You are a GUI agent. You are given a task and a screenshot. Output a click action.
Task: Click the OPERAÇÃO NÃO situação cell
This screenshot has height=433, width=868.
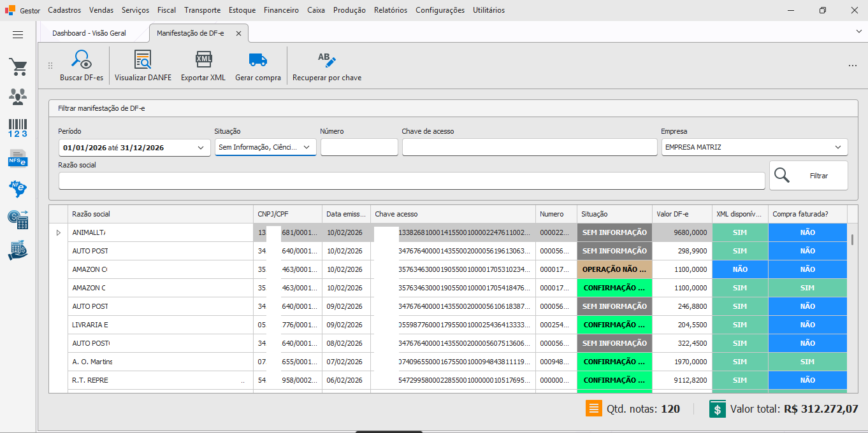pyautogui.click(x=614, y=269)
